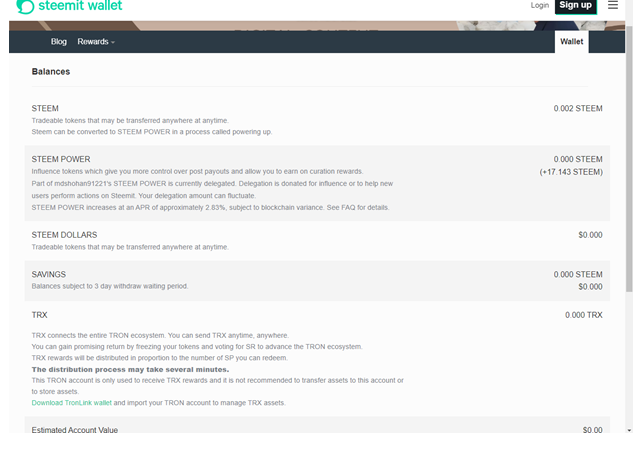
Task: Click the Sign up button
Action: [576, 6]
